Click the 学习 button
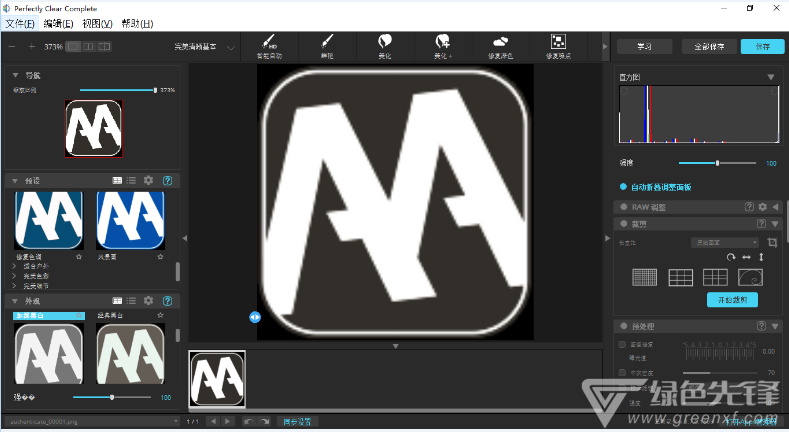789x432 pixels. pyautogui.click(x=645, y=46)
